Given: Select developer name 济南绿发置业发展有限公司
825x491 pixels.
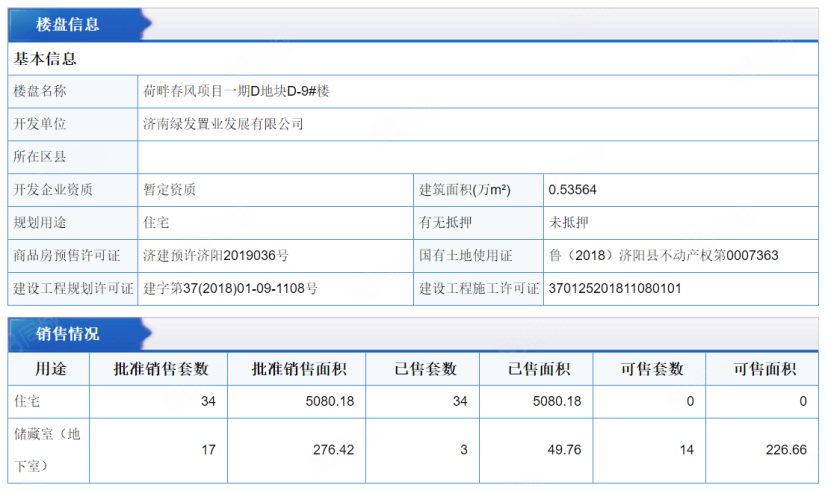Looking at the screenshot, I should tap(223, 124).
